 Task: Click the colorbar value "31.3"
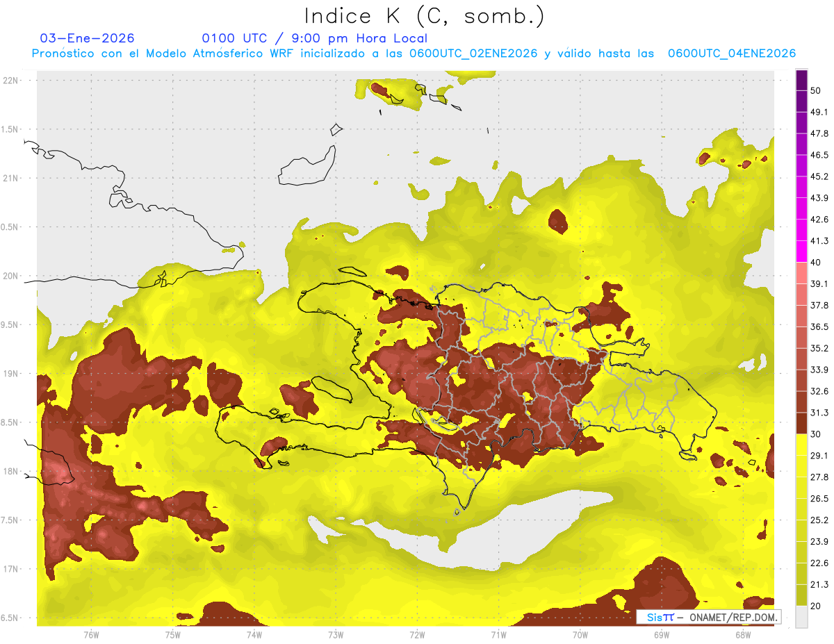819,413
